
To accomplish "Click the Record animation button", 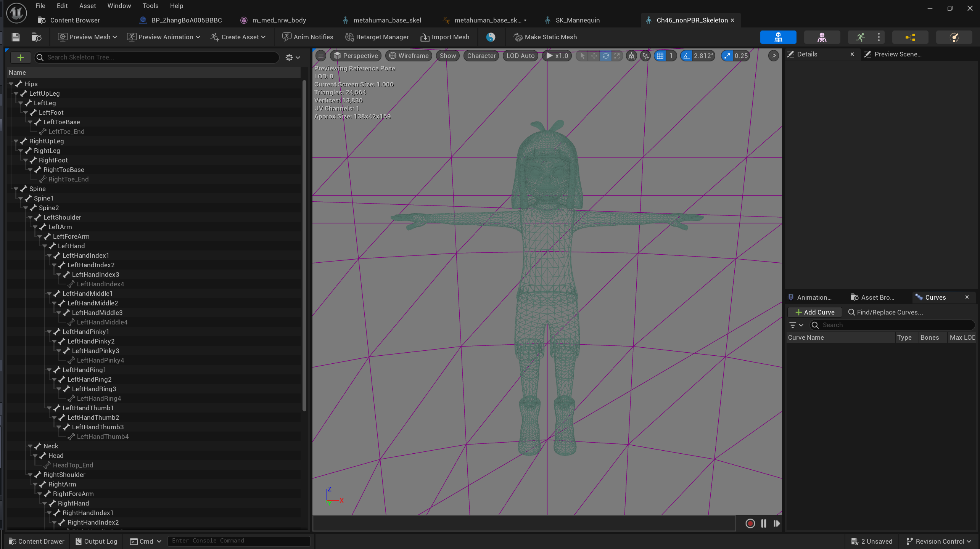I will pos(750,523).
